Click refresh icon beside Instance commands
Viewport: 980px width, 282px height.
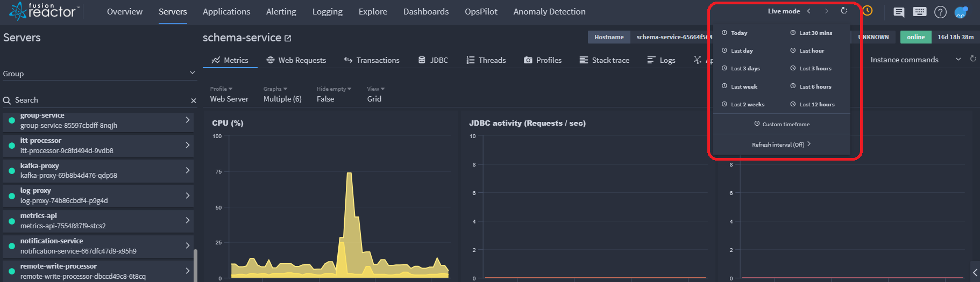pos(973,59)
